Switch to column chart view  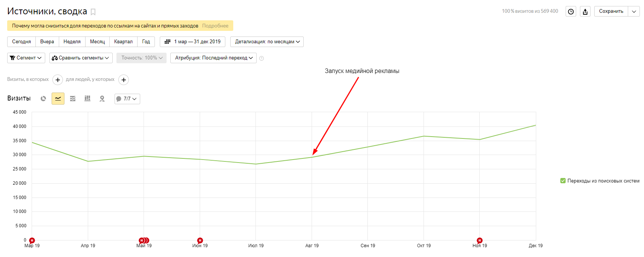(x=87, y=99)
